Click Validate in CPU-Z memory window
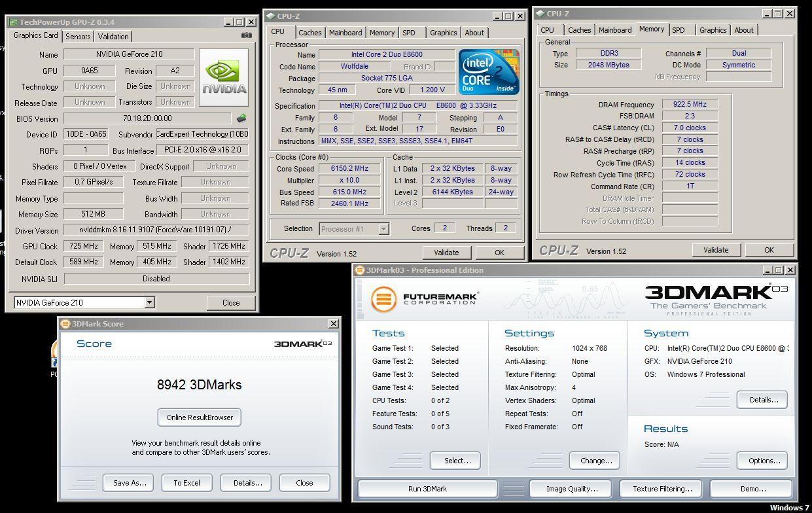812x513 pixels. 716,250
